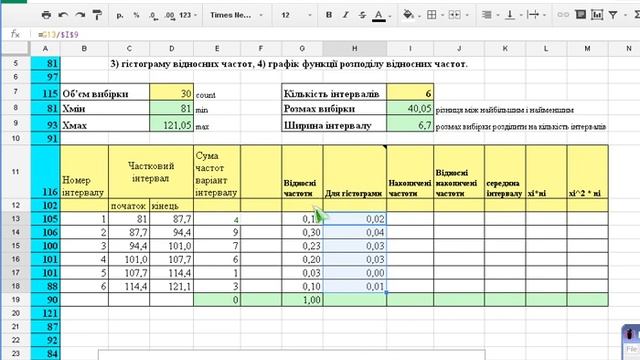Click the merge cells icon
The height and width of the screenshot is (360, 640).
click(454, 15)
